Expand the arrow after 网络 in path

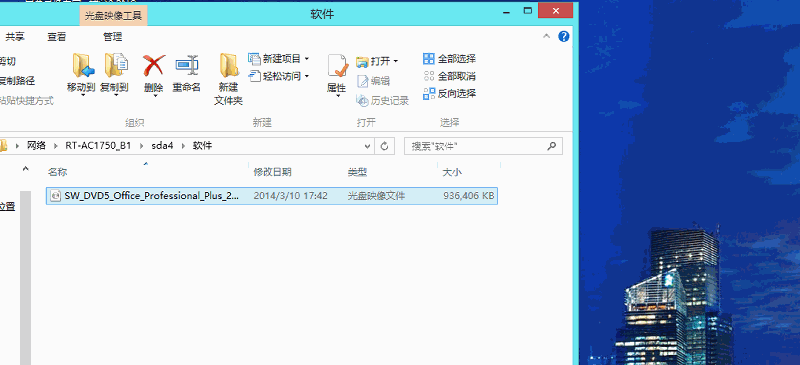[x=56, y=145]
